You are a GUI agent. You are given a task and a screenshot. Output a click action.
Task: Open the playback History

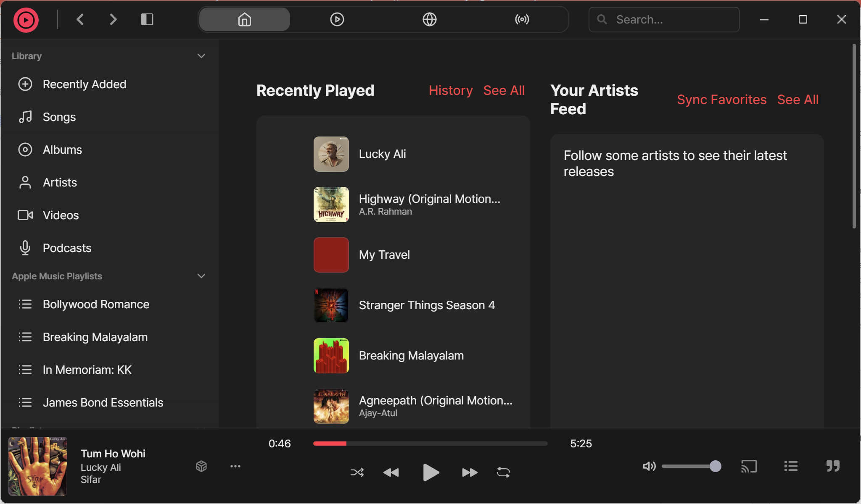[450, 90]
